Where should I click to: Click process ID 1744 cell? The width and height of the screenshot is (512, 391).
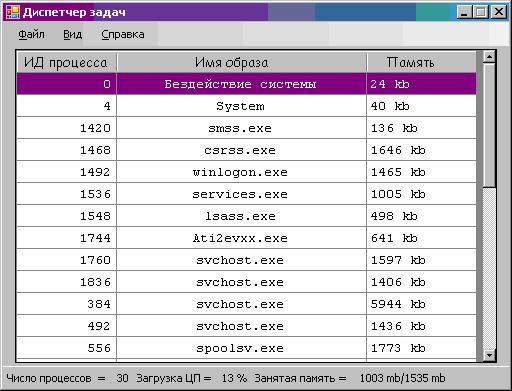[x=66, y=238]
